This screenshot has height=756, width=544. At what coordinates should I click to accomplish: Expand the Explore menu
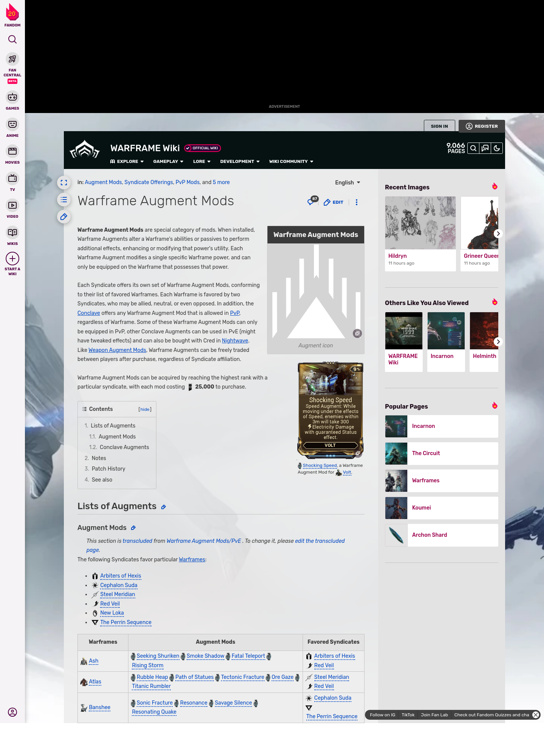tap(127, 161)
